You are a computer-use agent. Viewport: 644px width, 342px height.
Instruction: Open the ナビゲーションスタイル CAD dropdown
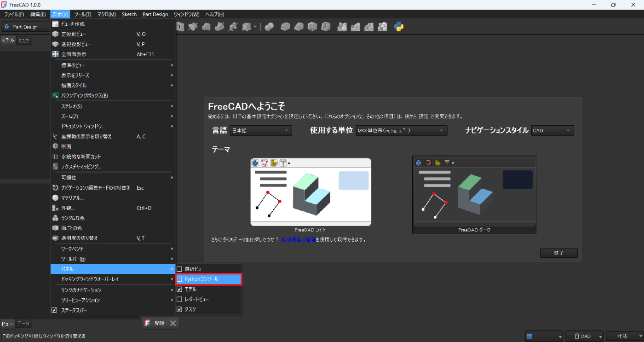(x=552, y=130)
